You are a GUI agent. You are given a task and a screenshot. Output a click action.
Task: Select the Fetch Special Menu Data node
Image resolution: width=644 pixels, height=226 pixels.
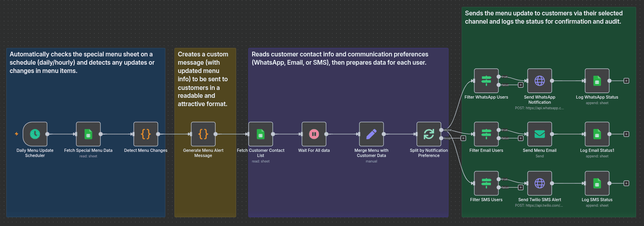point(88,134)
